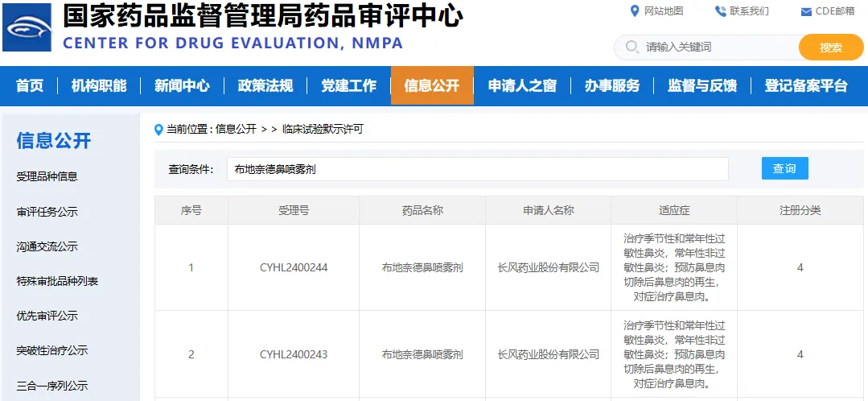The width and height of the screenshot is (868, 401).
Task: Open 登记备案平台 in the navigation bar
Action: click(x=806, y=85)
